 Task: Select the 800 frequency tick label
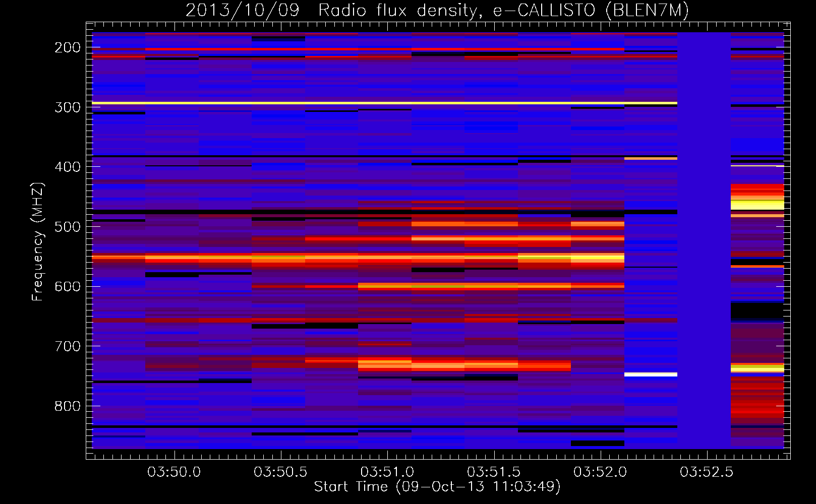pyautogui.click(x=68, y=406)
